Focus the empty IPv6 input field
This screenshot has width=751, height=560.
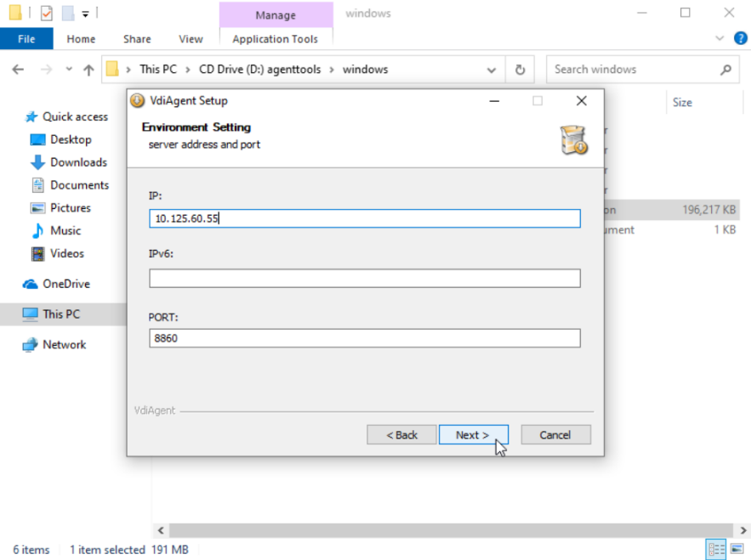pos(365,278)
